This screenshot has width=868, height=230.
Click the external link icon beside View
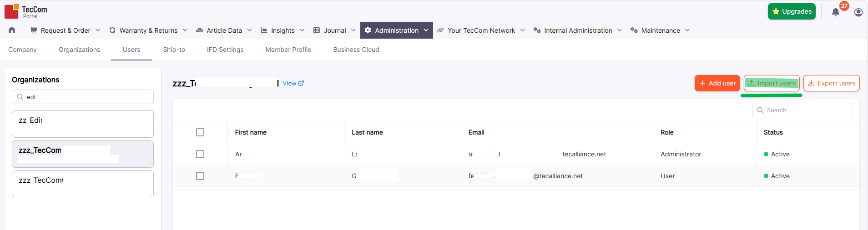(x=301, y=83)
